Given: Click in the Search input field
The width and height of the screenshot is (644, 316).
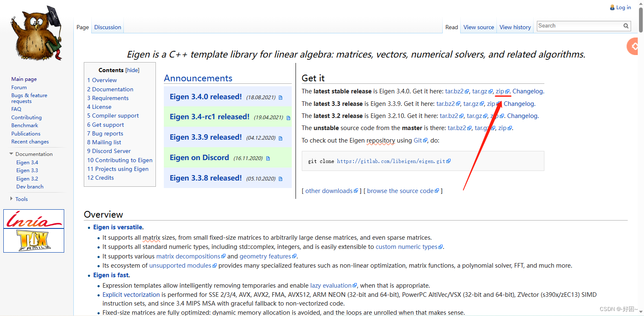Looking at the screenshot, I should 579,26.
